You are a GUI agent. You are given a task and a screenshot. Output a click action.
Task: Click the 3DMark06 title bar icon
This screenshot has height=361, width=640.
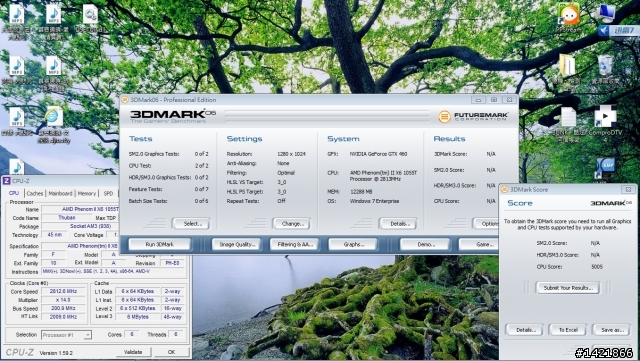[125, 100]
